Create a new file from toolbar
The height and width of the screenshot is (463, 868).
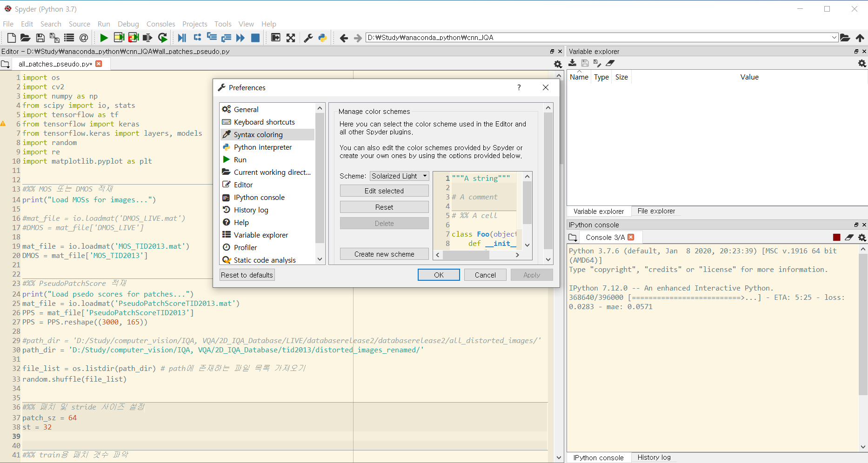[x=12, y=38]
